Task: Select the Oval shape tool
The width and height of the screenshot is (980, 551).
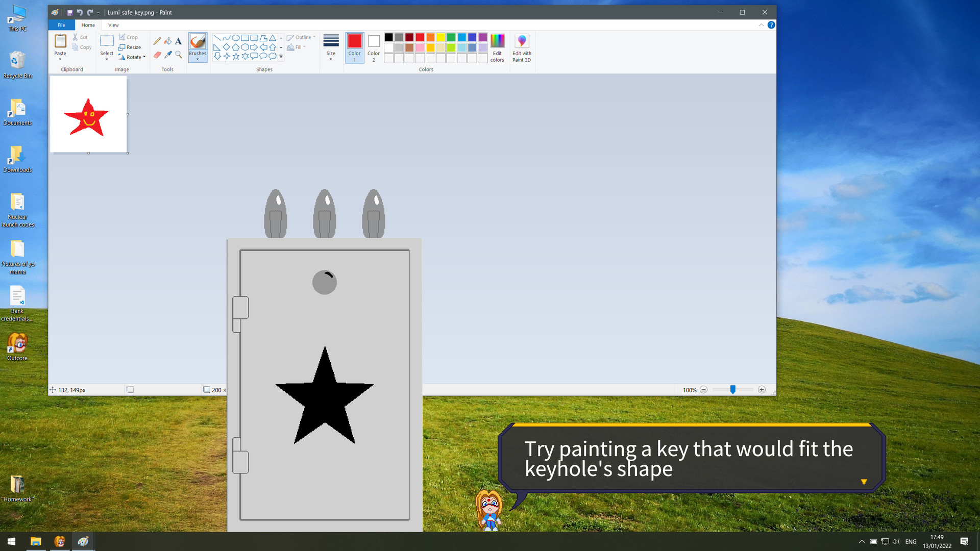Action: coord(235,37)
